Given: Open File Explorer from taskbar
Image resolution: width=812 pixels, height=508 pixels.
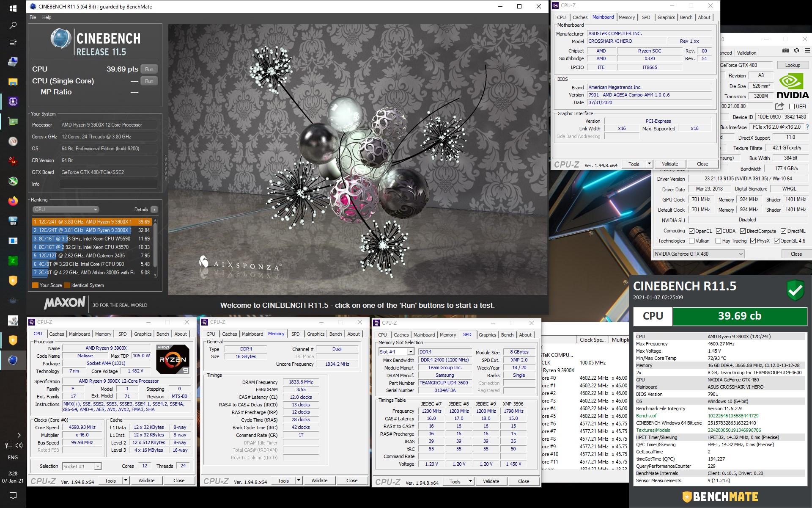Looking at the screenshot, I should pyautogui.click(x=13, y=82).
